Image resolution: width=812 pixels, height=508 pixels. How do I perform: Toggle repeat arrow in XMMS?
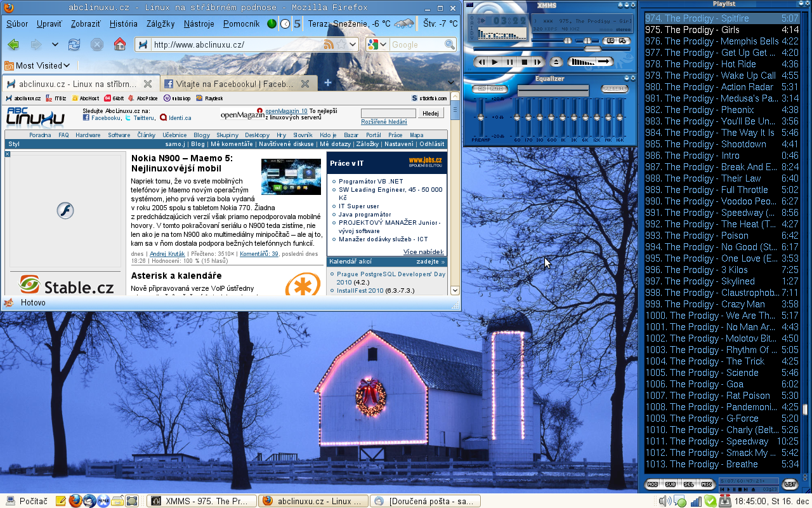605,62
